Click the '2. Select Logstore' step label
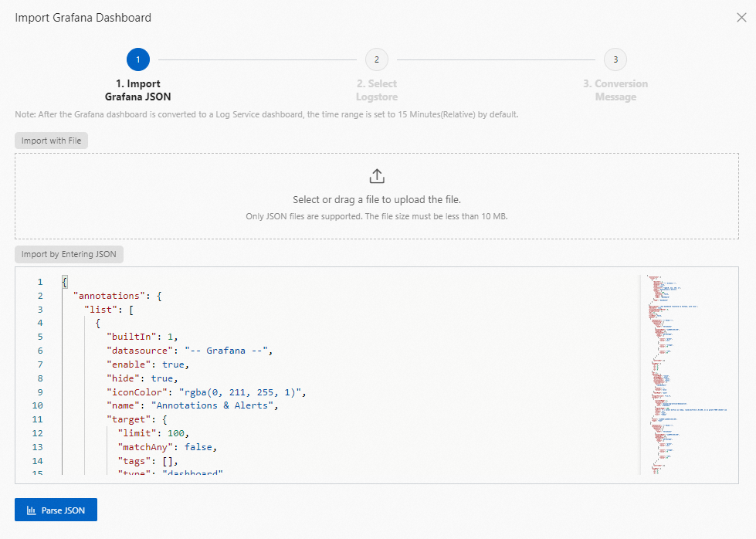Screen dimensions: 756x539 [377, 90]
